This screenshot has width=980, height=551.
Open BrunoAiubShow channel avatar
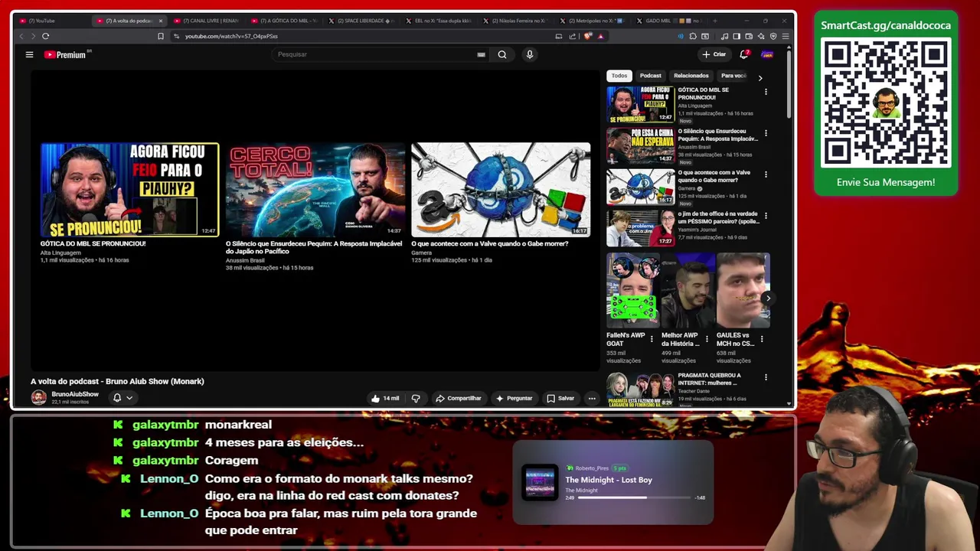click(x=38, y=397)
